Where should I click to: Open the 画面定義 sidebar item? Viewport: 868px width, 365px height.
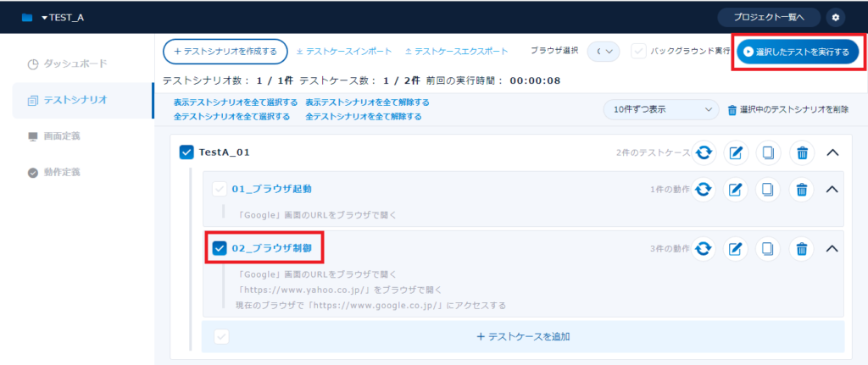54,136
